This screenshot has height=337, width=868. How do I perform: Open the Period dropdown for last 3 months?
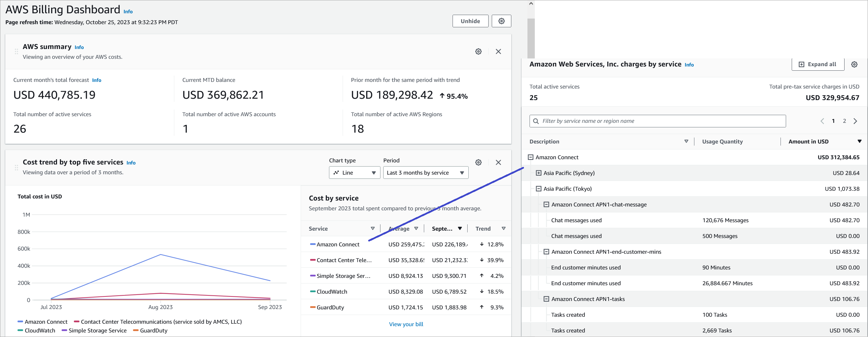point(426,172)
